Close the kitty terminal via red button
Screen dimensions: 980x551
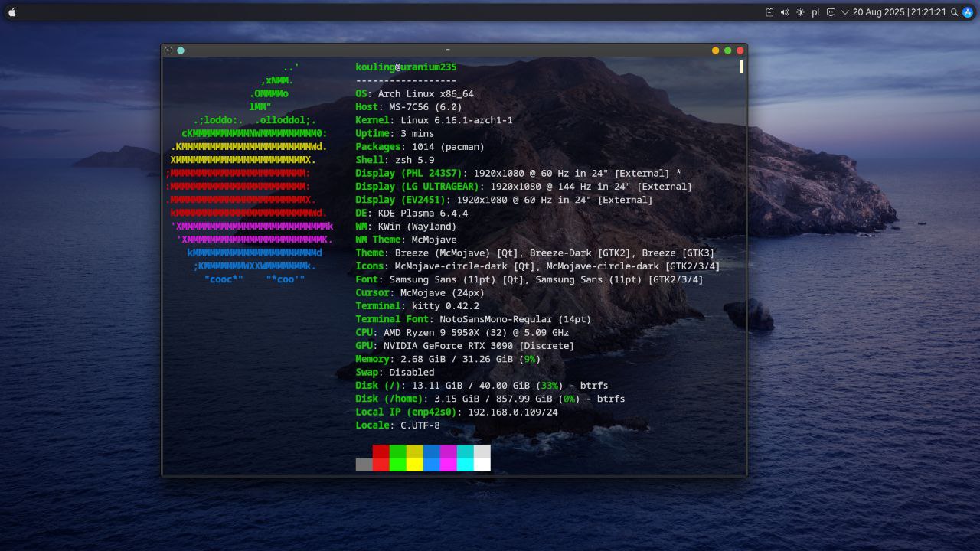coord(740,51)
